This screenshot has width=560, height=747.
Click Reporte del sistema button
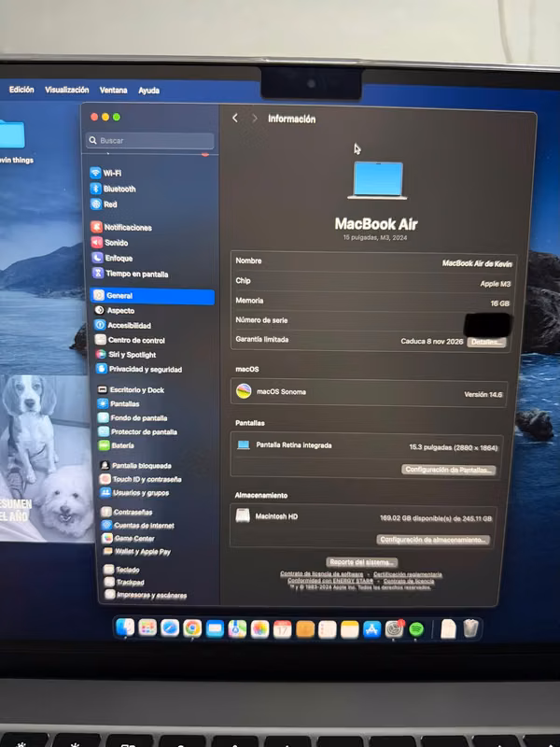pos(362,562)
